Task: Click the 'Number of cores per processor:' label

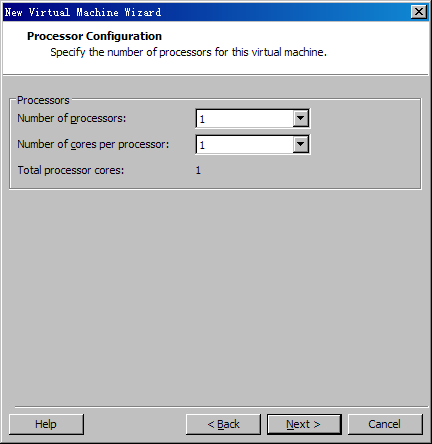Action: pyautogui.click(x=93, y=144)
